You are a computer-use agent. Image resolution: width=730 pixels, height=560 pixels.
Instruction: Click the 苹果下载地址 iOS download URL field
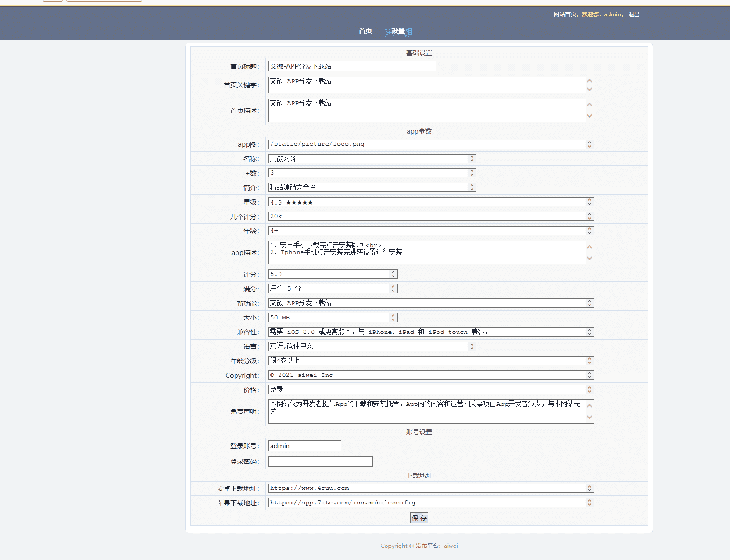(x=426, y=503)
